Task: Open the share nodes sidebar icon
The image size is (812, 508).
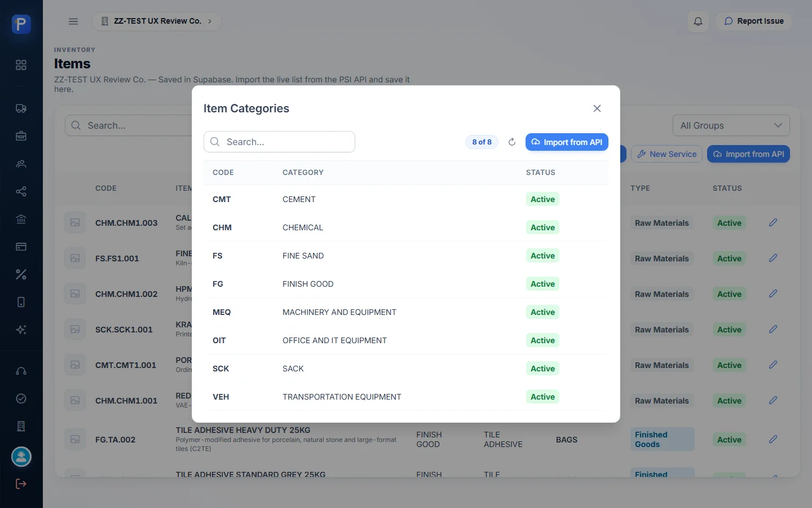Action: pyautogui.click(x=21, y=191)
